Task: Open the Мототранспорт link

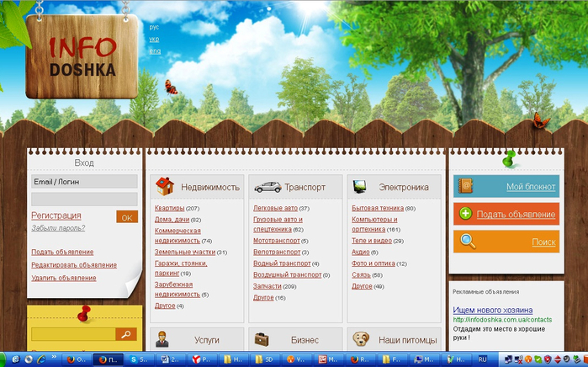Action: click(x=277, y=241)
